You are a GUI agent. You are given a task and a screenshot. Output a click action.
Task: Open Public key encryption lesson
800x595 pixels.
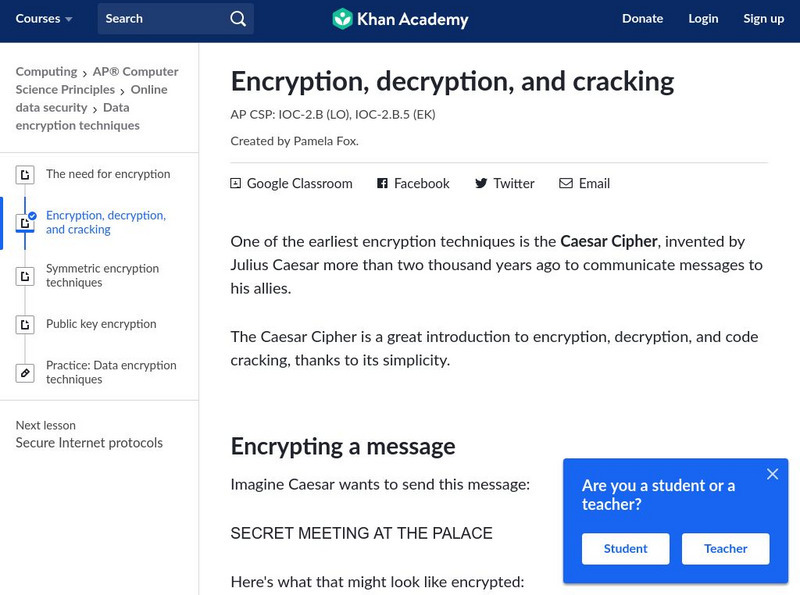click(101, 324)
